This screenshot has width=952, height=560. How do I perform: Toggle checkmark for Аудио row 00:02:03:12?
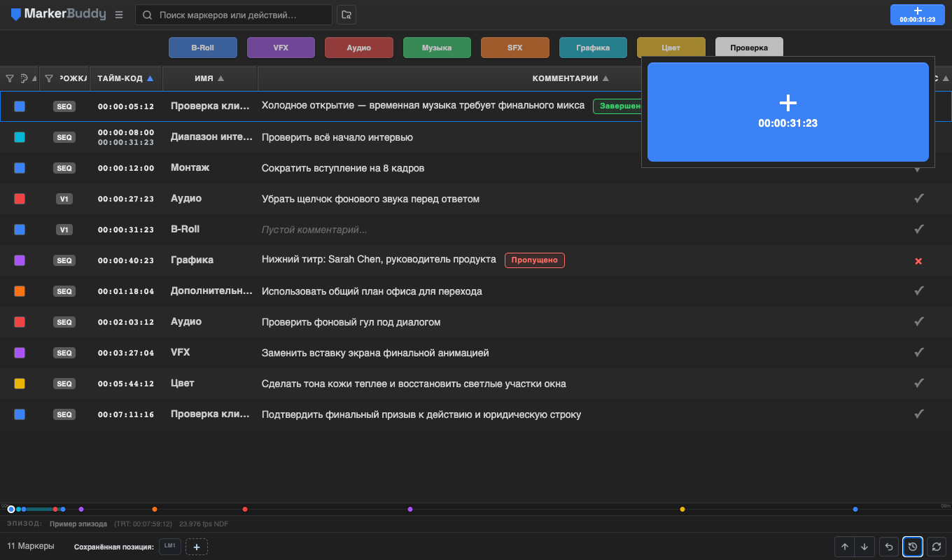click(x=919, y=322)
